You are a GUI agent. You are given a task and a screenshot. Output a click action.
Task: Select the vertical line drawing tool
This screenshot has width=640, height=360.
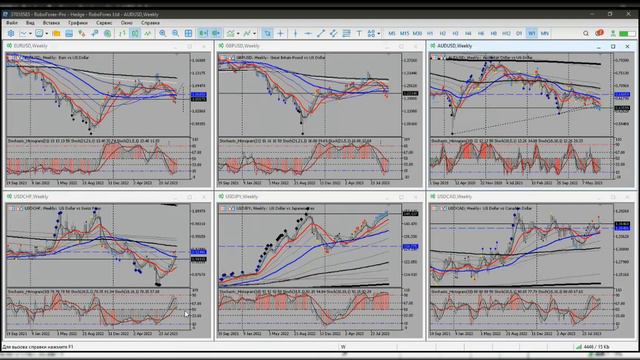(296, 33)
